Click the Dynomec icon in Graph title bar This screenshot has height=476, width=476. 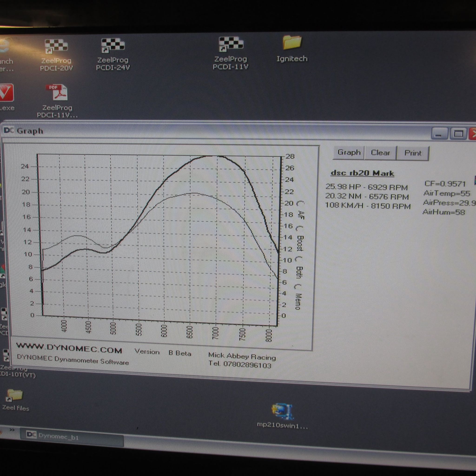[9, 130]
